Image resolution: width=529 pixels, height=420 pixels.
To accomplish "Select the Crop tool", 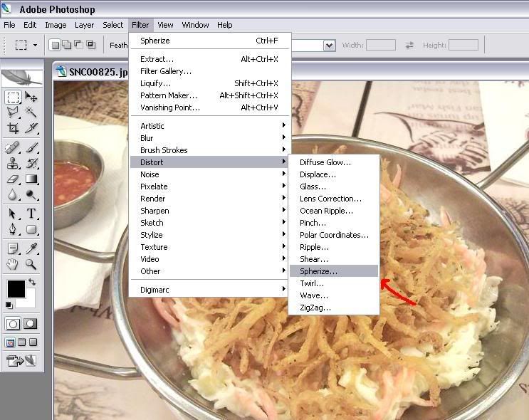I will click(13, 128).
